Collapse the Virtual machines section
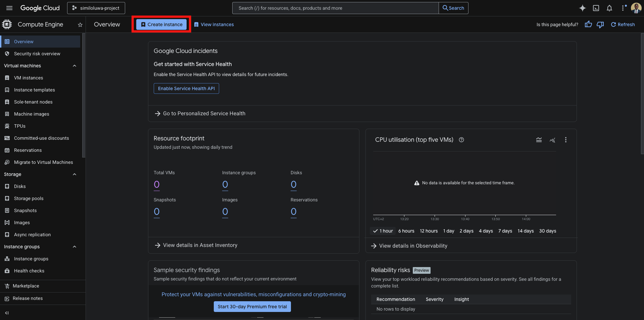The height and width of the screenshot is (320, 644). (x=75, y=66)
